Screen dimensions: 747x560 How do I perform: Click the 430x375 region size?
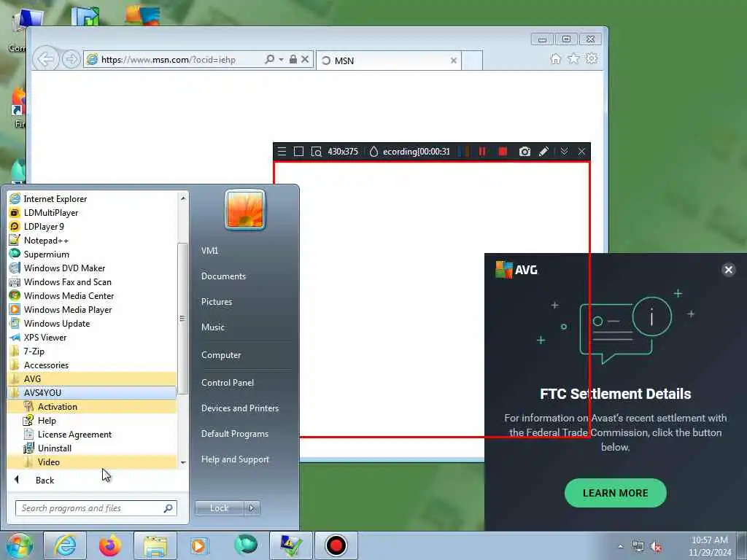pyautogui.click(x=343, y=152)
